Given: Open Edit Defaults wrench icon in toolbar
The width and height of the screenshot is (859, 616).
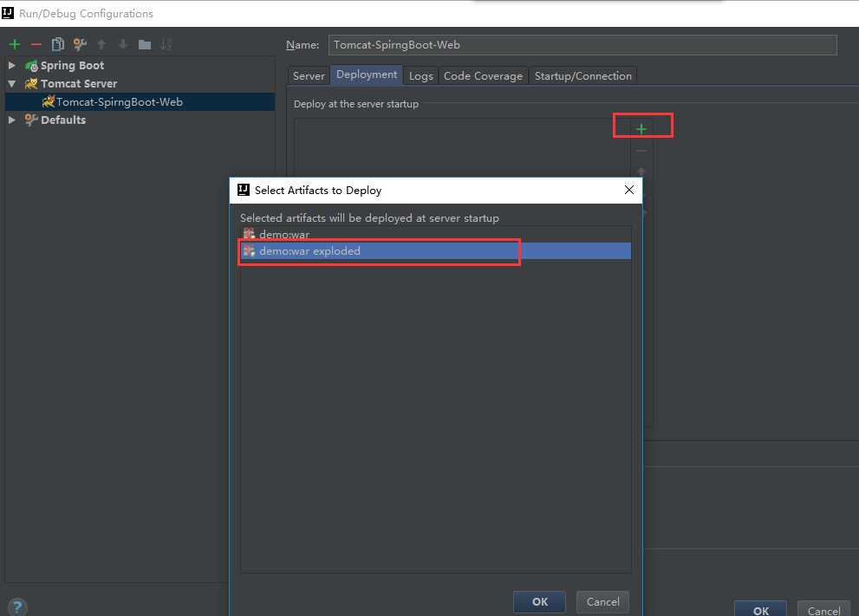Looking at the screenshot, I should pyautogui.click(x=80, y=44).
